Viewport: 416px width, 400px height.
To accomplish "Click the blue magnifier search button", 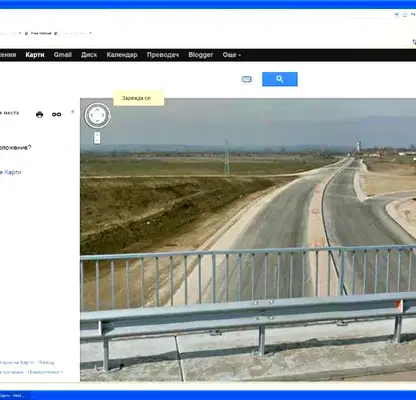I will [x=280, y=79].
